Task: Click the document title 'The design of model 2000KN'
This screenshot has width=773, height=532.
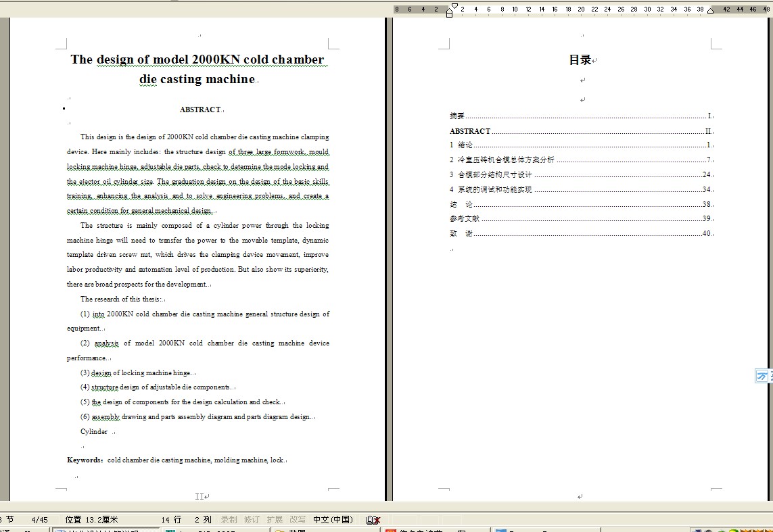Action: [x=197, y=59]
